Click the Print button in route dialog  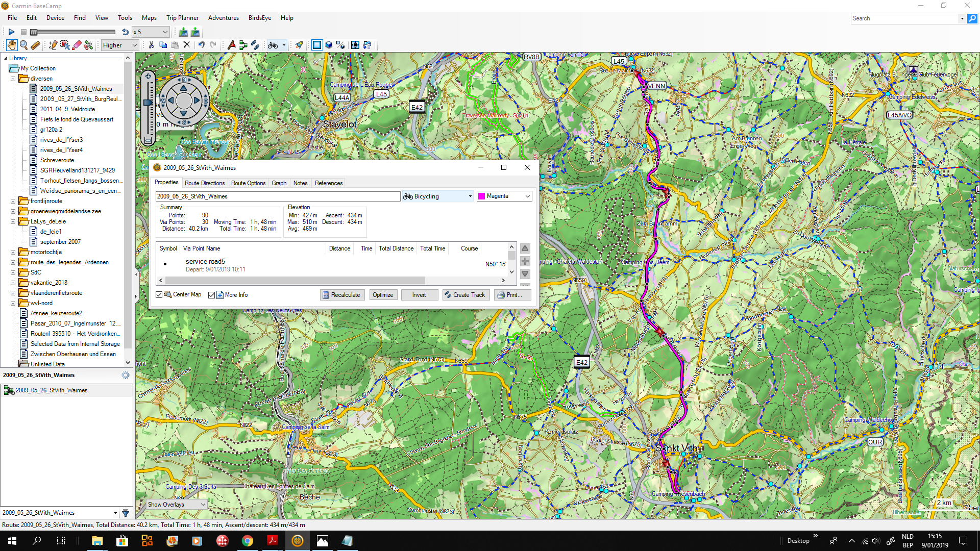[512, 295]
